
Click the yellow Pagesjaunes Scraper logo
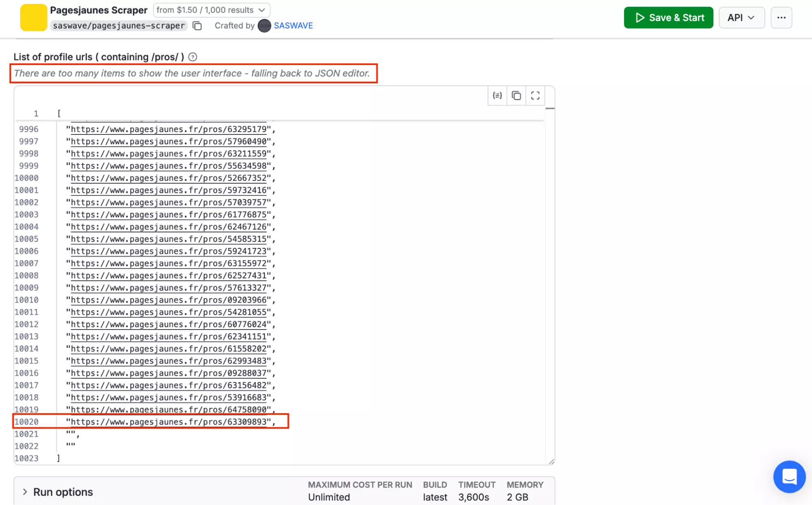tap(34, 17)
